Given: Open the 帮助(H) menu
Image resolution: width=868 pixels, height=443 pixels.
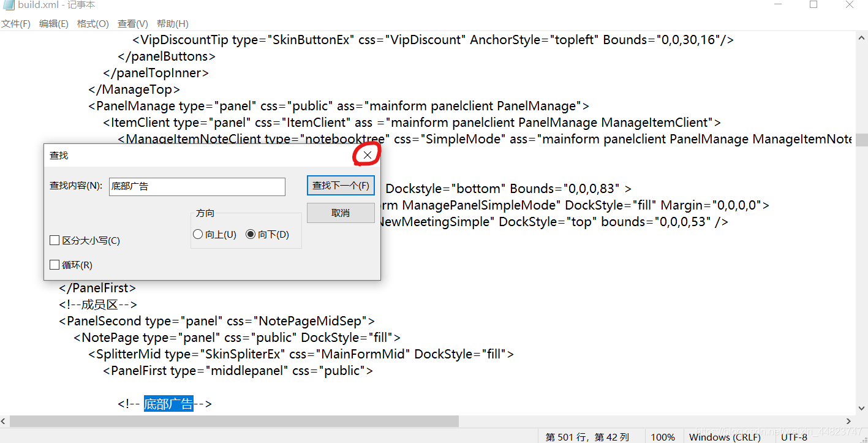Looking at the screenshot, I should coord(172,24).
